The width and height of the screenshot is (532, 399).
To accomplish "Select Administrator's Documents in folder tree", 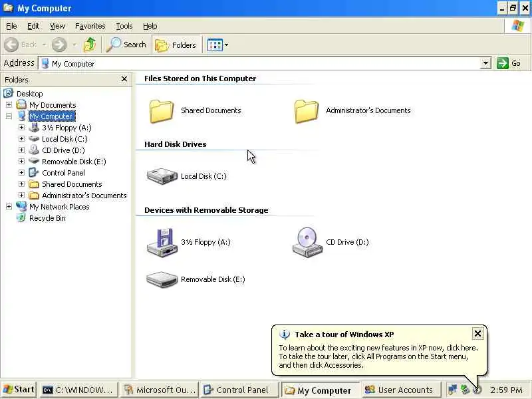I will [84, 196].
